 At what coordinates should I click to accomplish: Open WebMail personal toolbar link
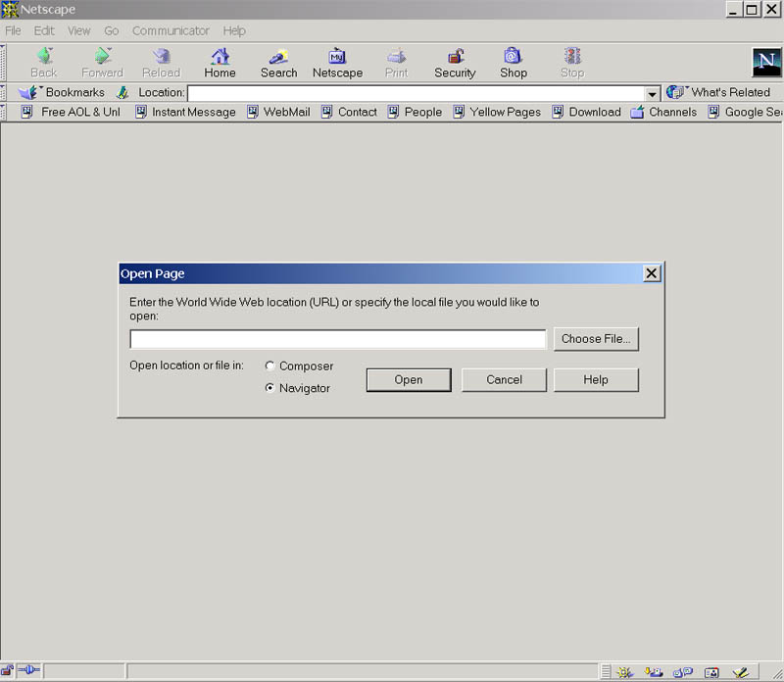pos(279,112)
